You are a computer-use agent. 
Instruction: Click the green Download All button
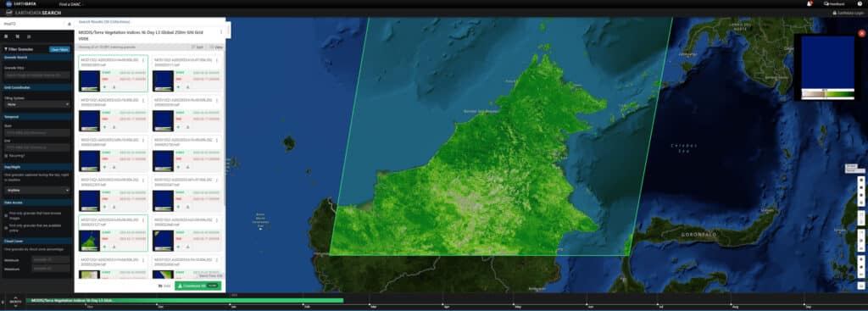coord(198,286)
